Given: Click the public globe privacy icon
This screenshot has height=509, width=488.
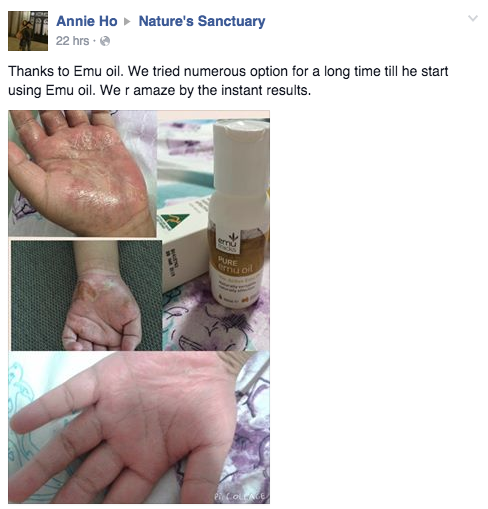Looking at the screenshot, I should pyautogui.click(x=105, y=41).
